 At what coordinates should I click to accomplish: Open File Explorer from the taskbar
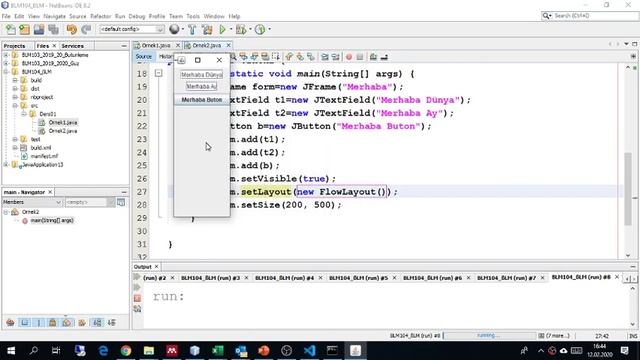tap(149, 351)
